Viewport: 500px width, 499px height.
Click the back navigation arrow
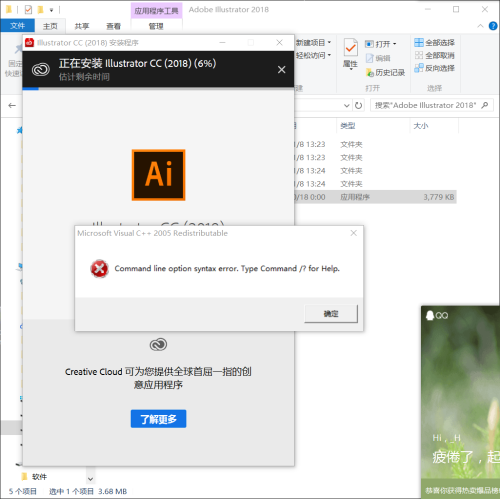[x=12, y=106]
